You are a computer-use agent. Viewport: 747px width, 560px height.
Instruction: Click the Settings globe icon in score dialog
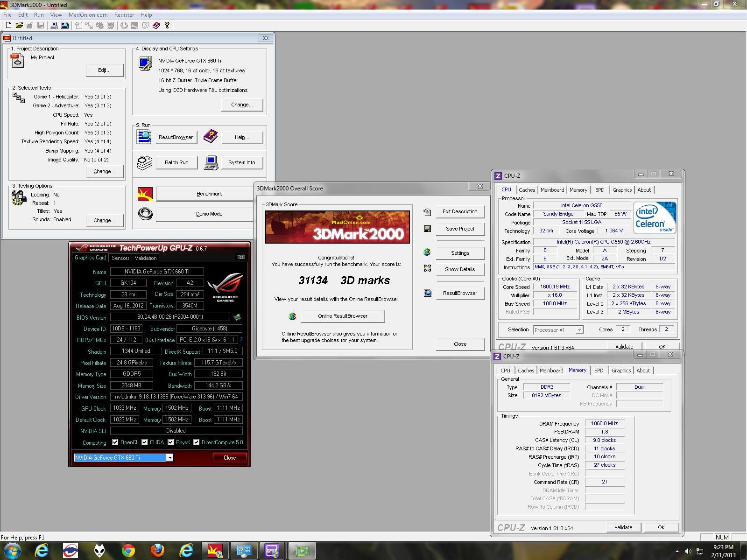pyautogui.click(x=427, y=252)
